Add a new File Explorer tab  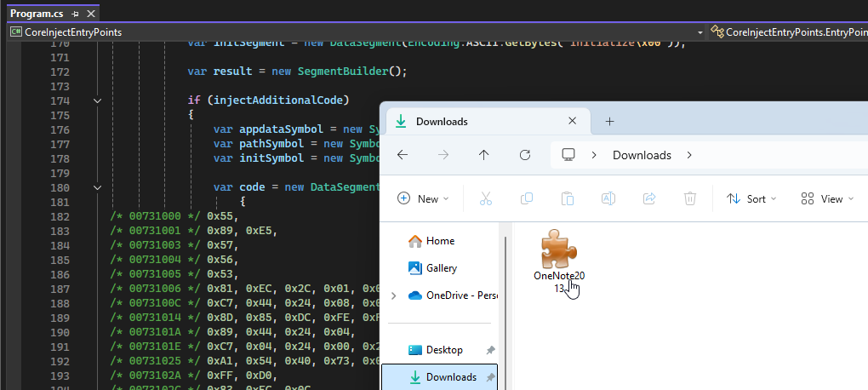pos(609,121)
